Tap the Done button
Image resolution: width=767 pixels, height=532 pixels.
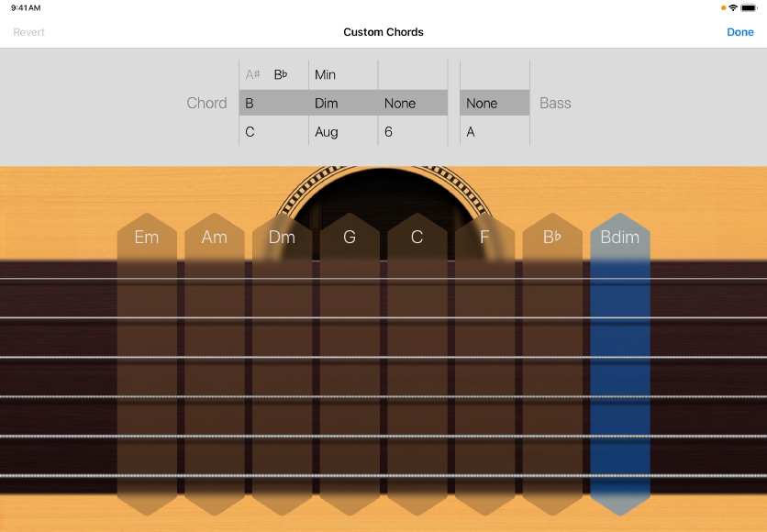pyautogui.click(x=739, y=32)
